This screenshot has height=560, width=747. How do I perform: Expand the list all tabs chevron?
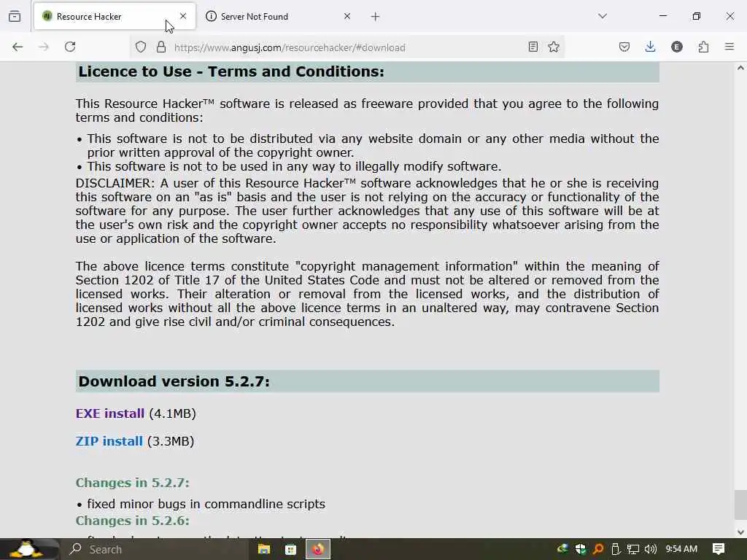603,16
